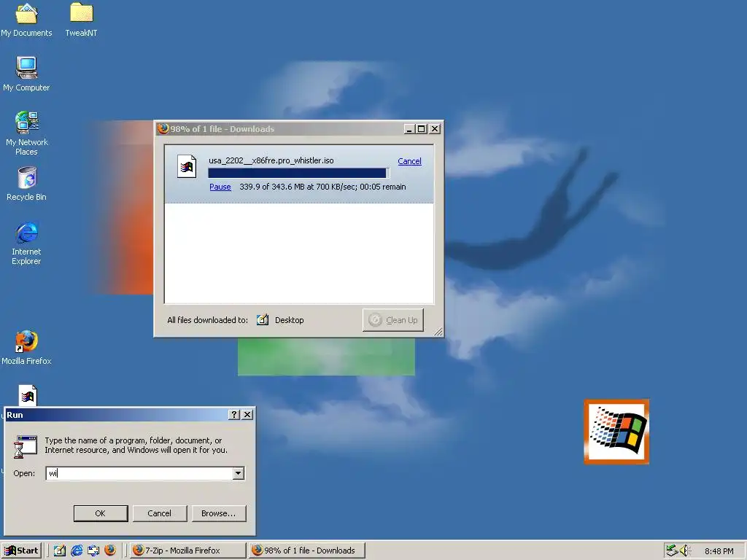
Task: Click the file name usa_2202__x86fre.pro_whistler.iso
Action: click(271, 160)
